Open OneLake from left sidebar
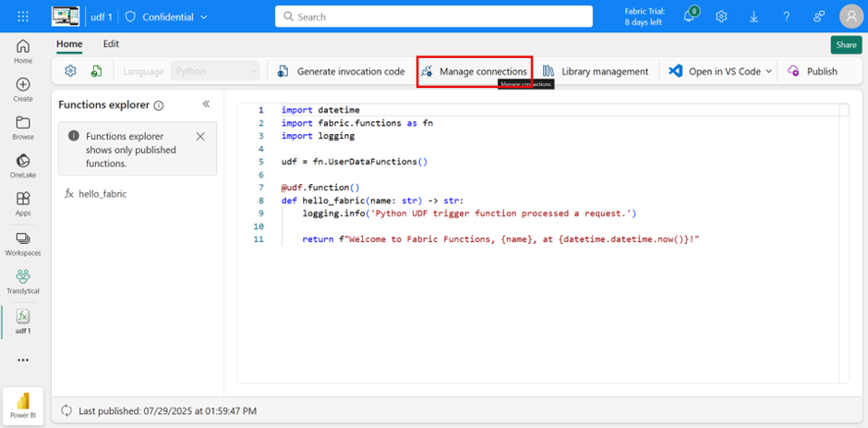The image size is (868, 428). click(23, 166)
